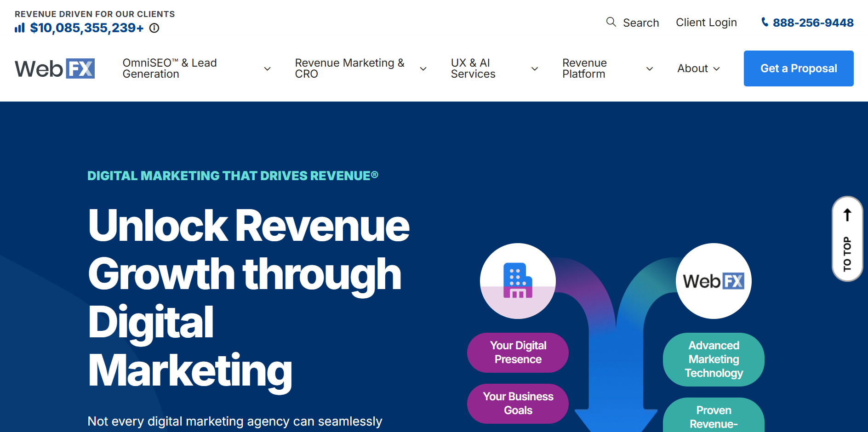This screenshot has width=868, height=432.
Task: Open OmniSEO & Lead Generation menu
Action: click(170, 68)
